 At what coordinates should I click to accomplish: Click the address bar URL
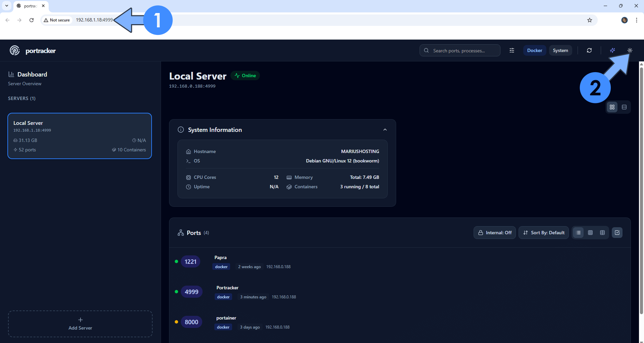94,20
